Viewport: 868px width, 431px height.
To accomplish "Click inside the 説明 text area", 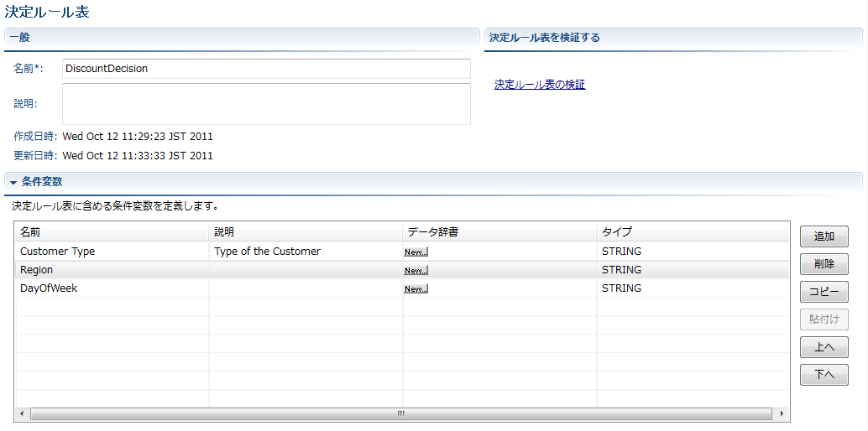I will point(266,104).
